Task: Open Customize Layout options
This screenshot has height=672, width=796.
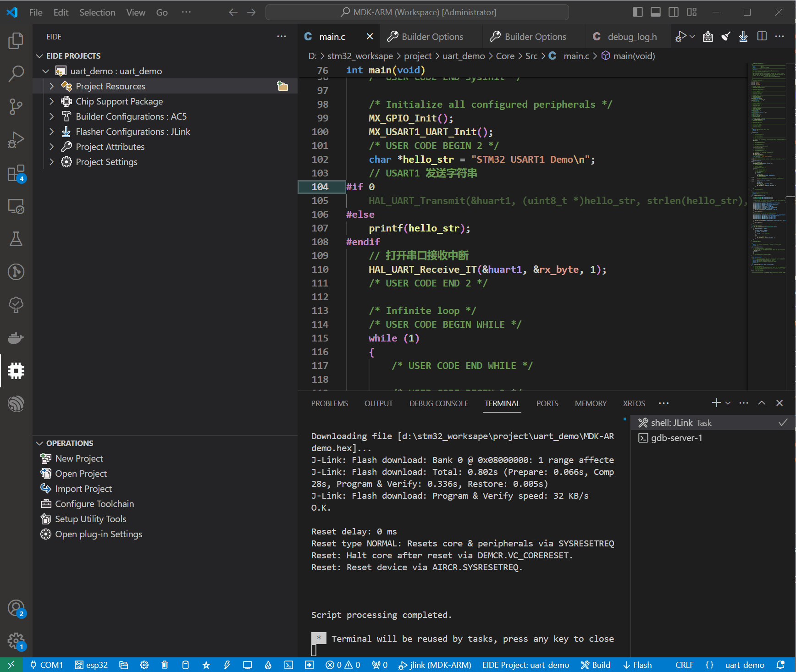Action: pos(692,12)
